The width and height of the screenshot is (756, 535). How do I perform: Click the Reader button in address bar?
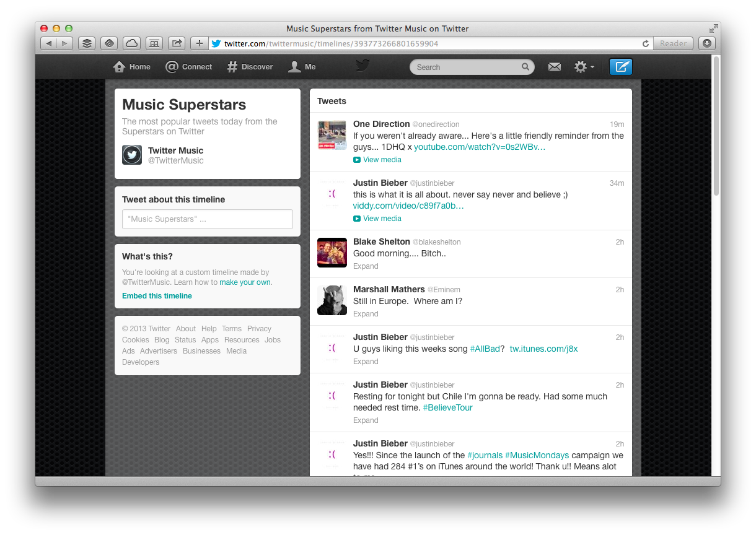673,44
